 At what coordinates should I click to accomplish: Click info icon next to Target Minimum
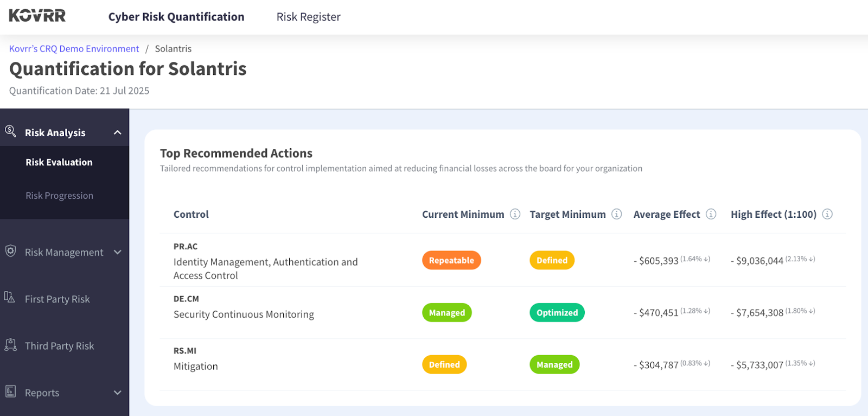[x=617, y=214]
